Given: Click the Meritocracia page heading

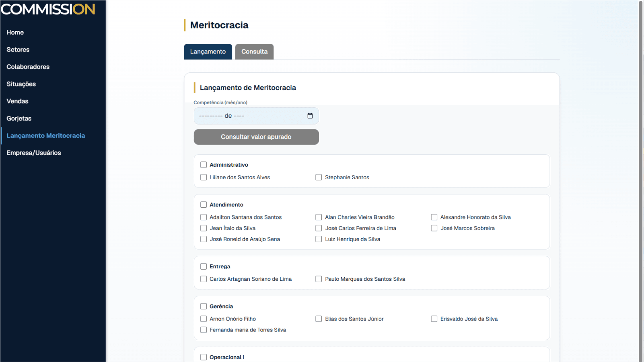Looking at the screenshot, I should pyautogui.click(x=219, y=25).
